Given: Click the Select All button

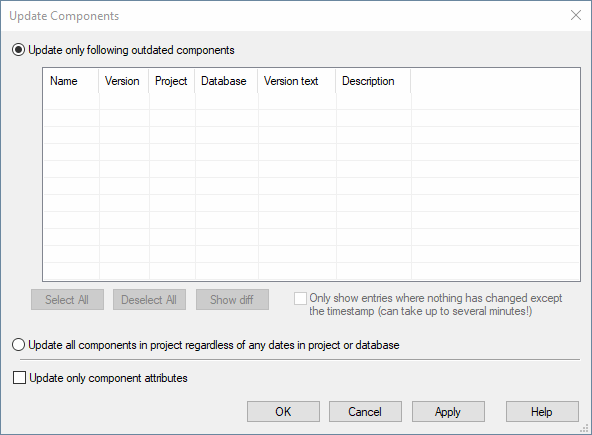Looking at the screenshot, I should click(67, 299).
